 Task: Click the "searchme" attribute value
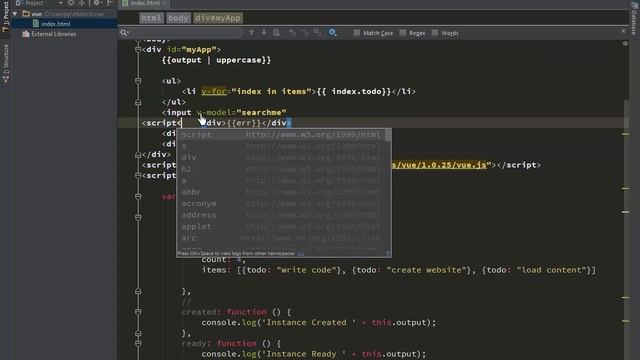pos(261,112)
